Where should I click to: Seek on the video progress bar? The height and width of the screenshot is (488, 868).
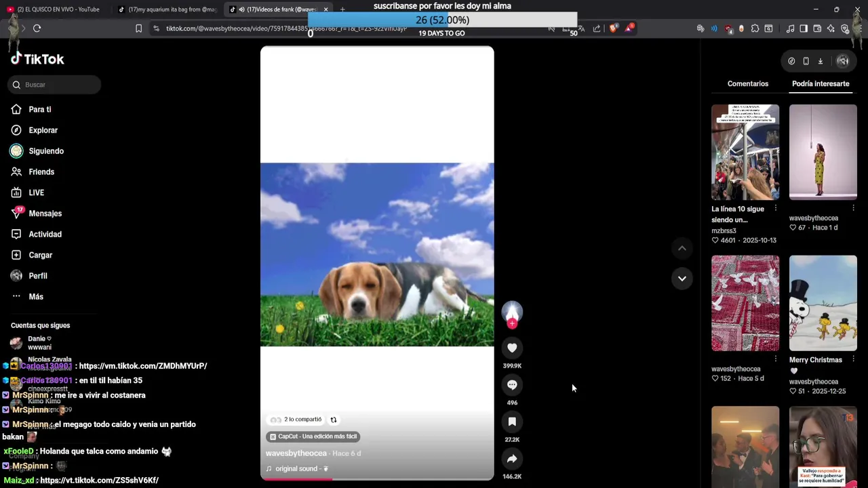point(377,479)
